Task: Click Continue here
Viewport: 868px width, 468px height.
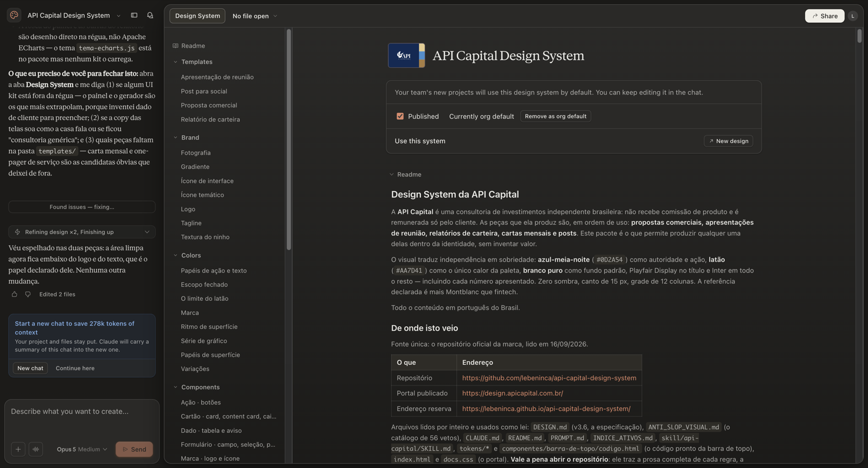Action: [75, 368]
